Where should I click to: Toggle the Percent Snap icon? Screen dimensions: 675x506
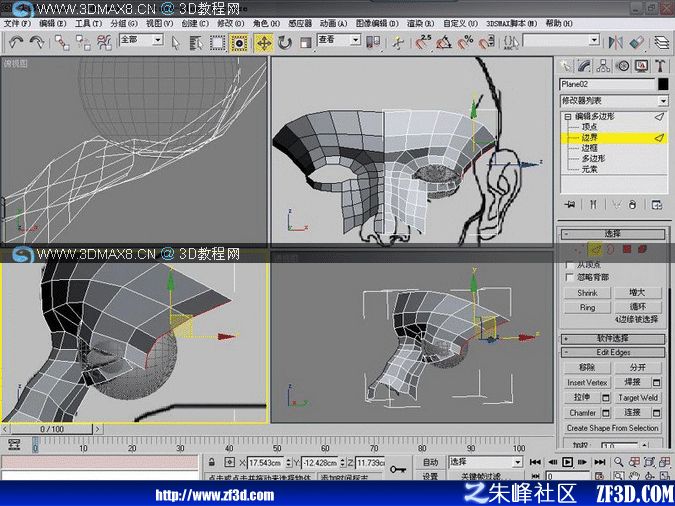point(465,42)
